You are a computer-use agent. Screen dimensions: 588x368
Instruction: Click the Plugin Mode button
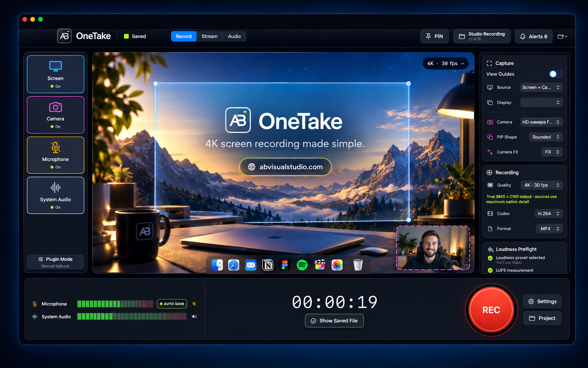56,262
